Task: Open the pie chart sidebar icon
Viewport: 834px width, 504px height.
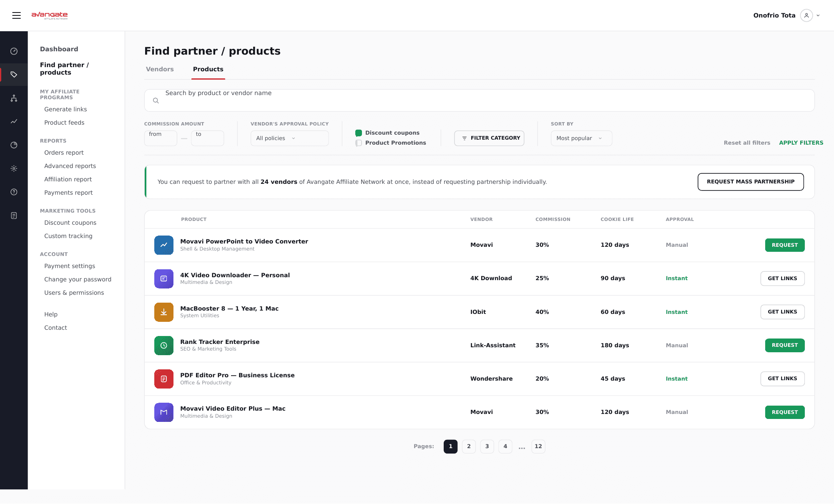Action: pyautogui.click(x=14, y=145)
